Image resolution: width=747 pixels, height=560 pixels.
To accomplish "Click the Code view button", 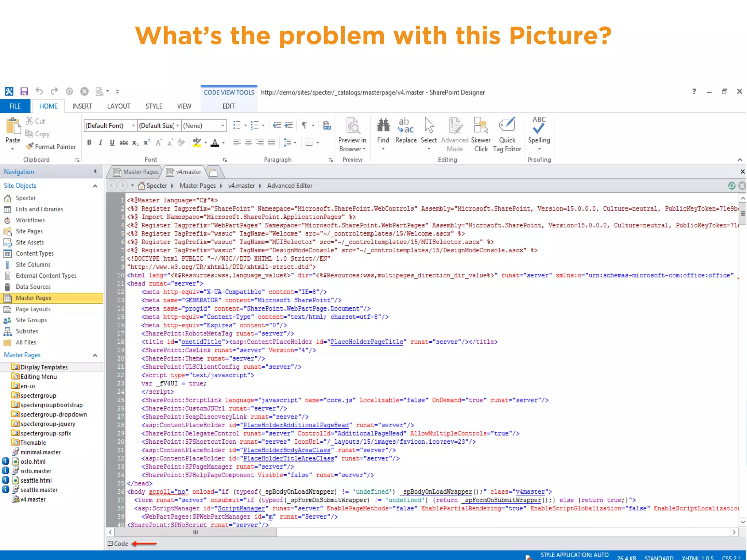I will click(118, 544).
